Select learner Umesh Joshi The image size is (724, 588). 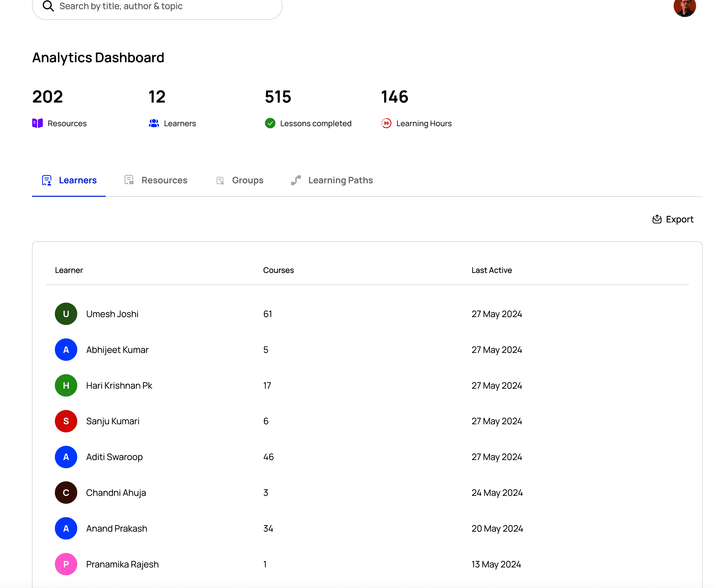pos(113,314)
